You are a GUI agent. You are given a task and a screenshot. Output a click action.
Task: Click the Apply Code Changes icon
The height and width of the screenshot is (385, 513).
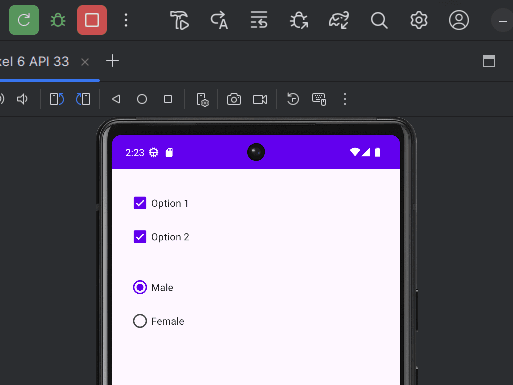[259, 20]
